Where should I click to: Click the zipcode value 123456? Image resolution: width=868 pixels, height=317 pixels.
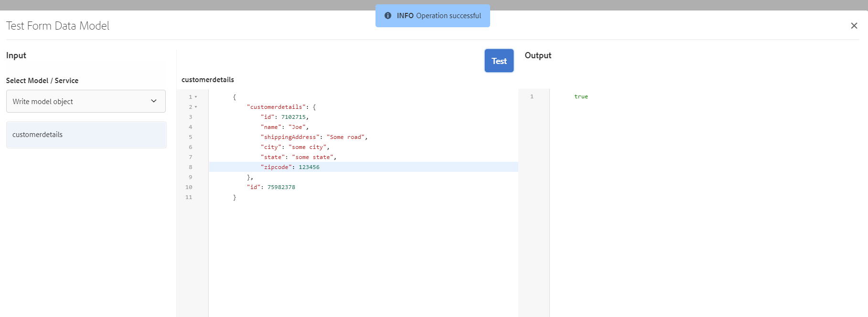pos(309,167)
